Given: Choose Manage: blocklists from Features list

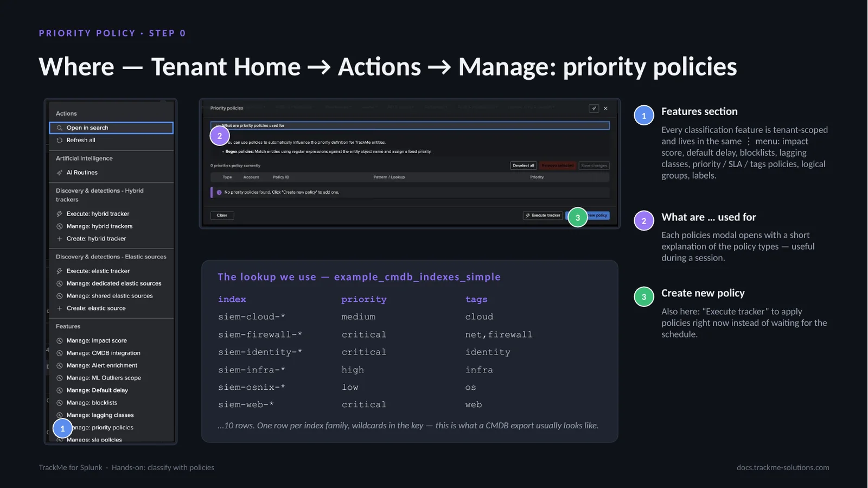Looking at the screenshot, I should click(92, 403).
